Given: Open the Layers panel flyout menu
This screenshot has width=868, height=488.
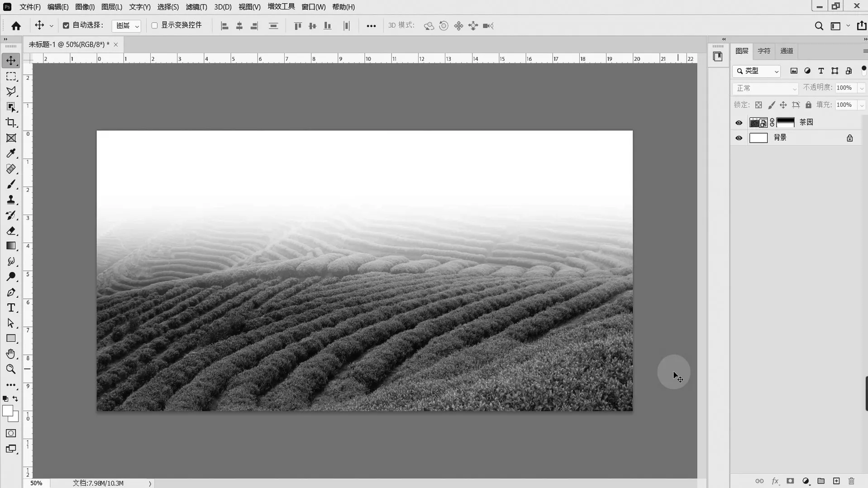Looking at the screenshot, I should 865,51.
